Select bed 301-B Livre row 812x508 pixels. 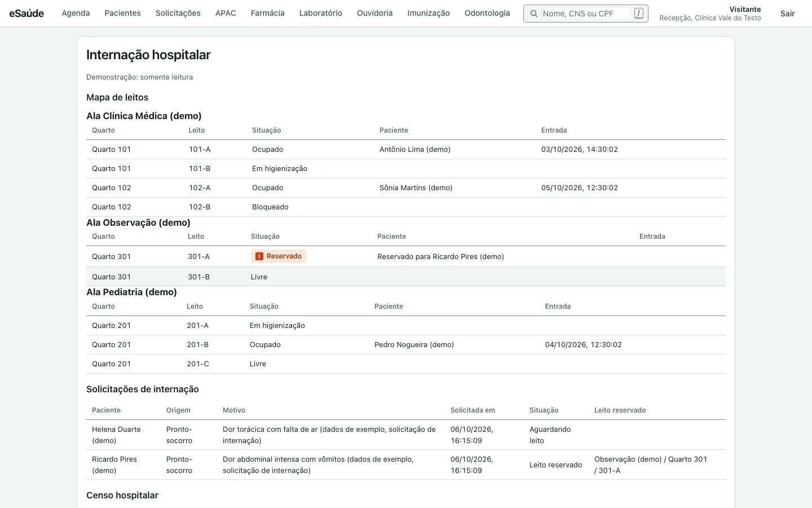[406, 277]
